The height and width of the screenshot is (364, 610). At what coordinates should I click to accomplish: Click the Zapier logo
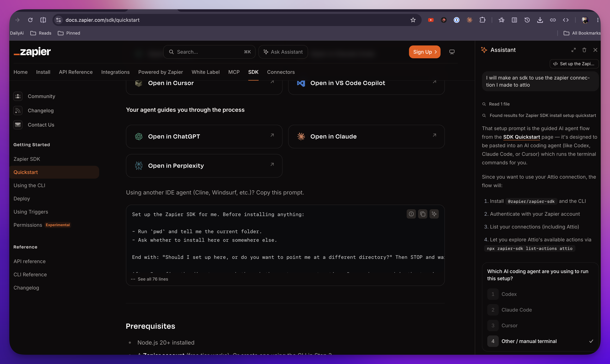pos(32,52)
